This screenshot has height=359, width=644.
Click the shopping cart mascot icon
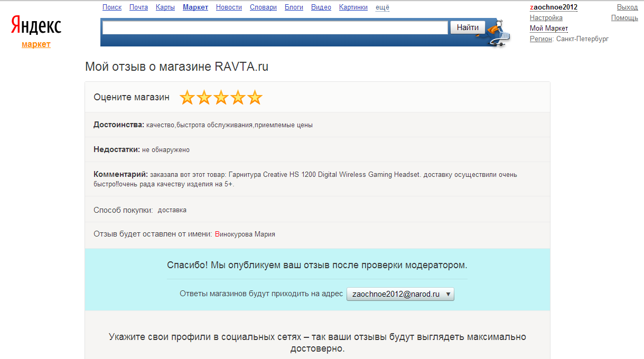point(498,33)
